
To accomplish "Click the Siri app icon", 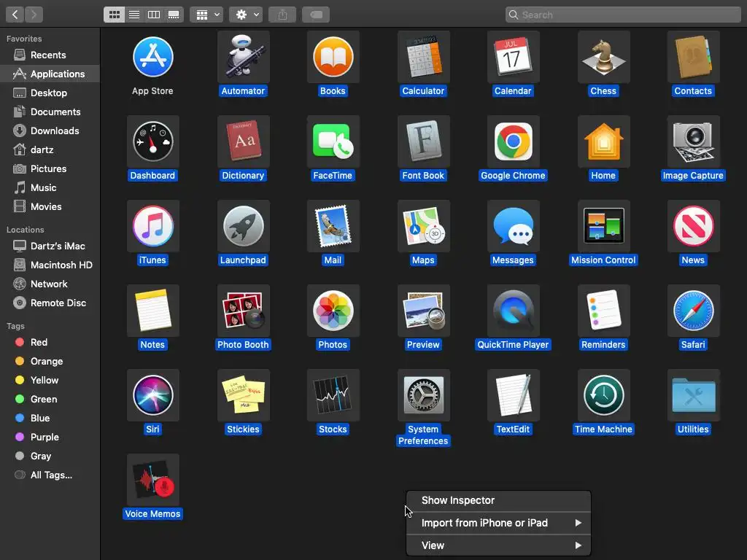I will pyautogui.click(x=153, y=395).
